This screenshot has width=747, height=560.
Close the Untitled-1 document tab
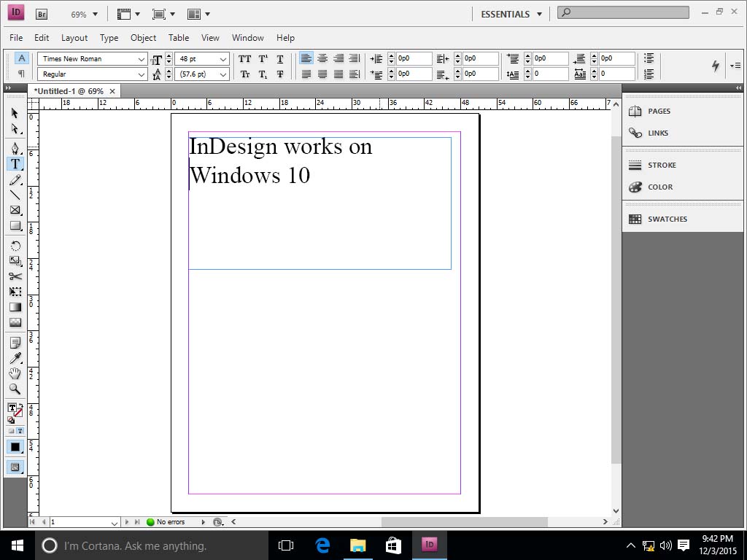tap(112, 91)
